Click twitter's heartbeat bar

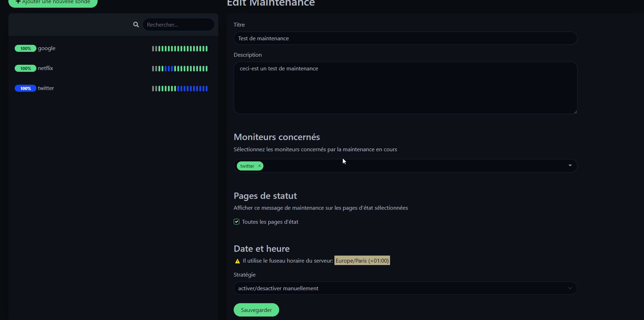(180, 89)
